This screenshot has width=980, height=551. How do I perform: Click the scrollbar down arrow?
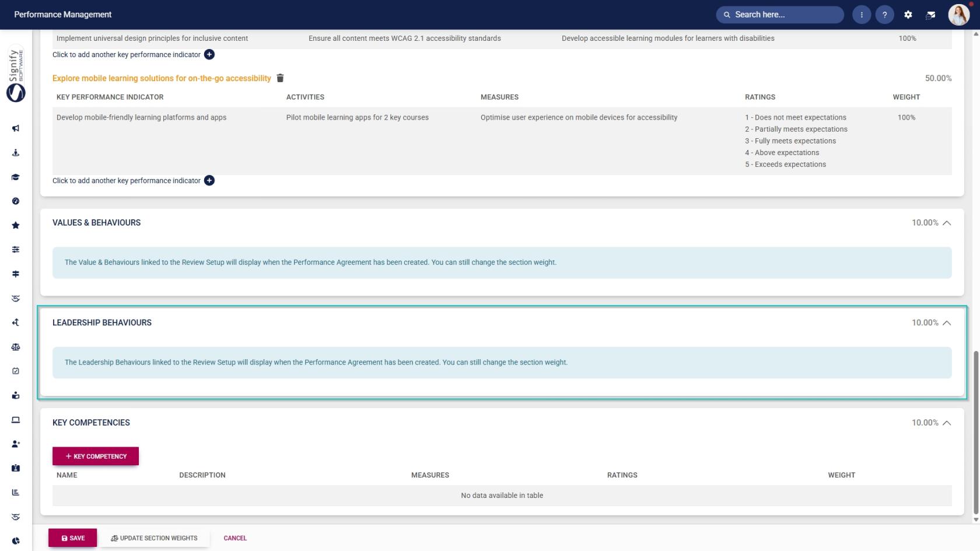pyautogui.click(x=976, y=520)
